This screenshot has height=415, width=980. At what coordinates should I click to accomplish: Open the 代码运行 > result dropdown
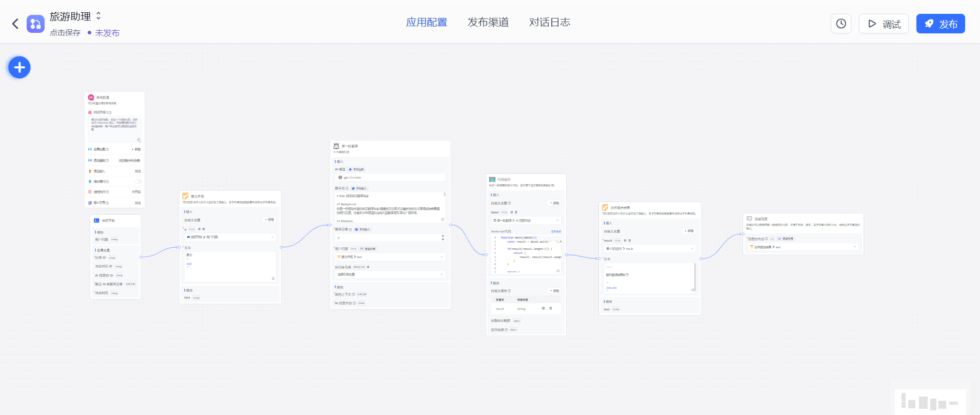(650, 249)
